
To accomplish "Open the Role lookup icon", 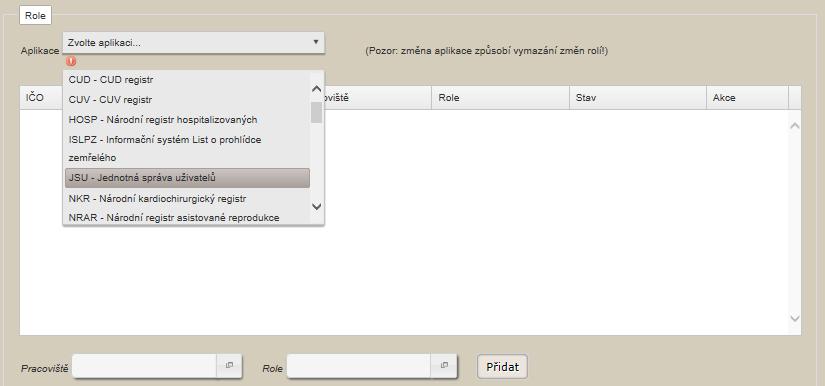I will 444,365.
